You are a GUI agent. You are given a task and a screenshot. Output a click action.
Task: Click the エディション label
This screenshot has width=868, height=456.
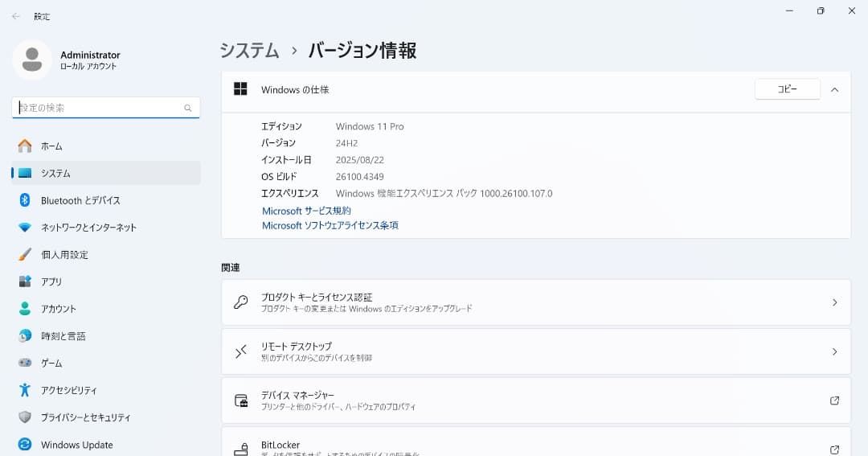coord(282,126)
